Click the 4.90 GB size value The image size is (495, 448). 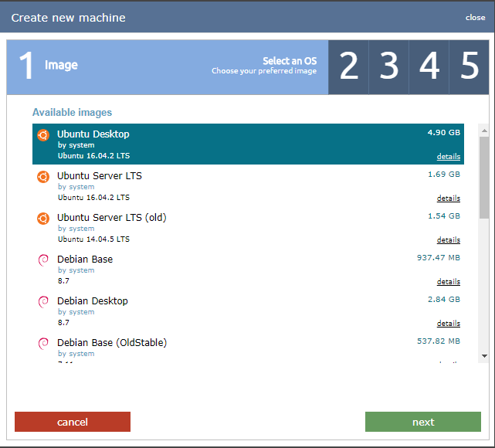pos(444,133)
